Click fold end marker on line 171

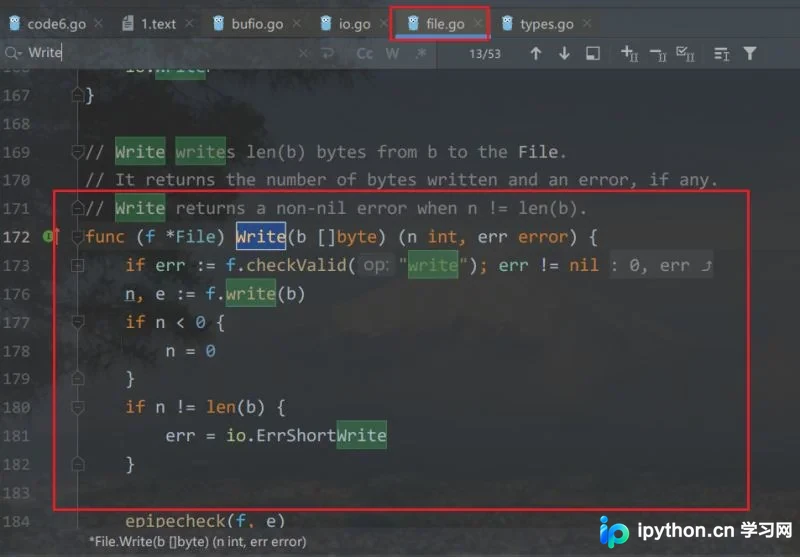pos(78,208)
